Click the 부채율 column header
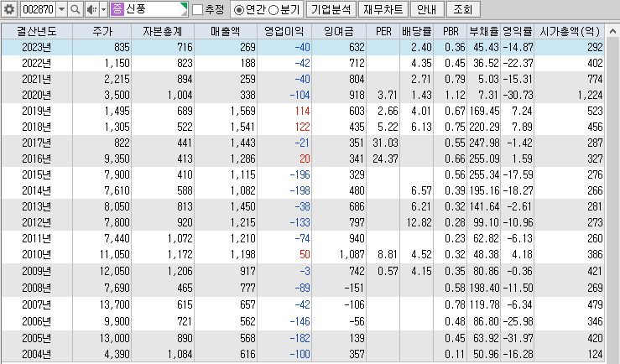The height and width of the screenshot is (364, 620). point(483,31)
